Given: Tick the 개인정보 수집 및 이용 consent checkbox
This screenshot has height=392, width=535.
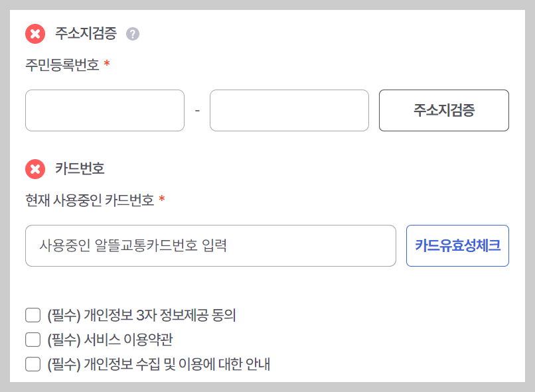Looking at the screenshot, I should click(x=33, y=363).
